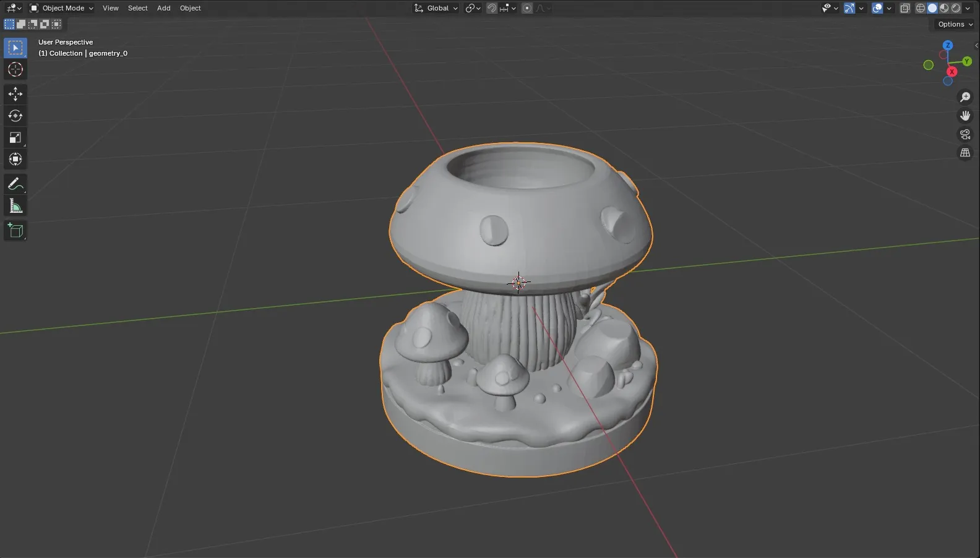The width and height of the screenshot is (980, 558).
Task: Click the negative Y axis gizmo circle
Action: pyautogui.click(x=929, y=65)
